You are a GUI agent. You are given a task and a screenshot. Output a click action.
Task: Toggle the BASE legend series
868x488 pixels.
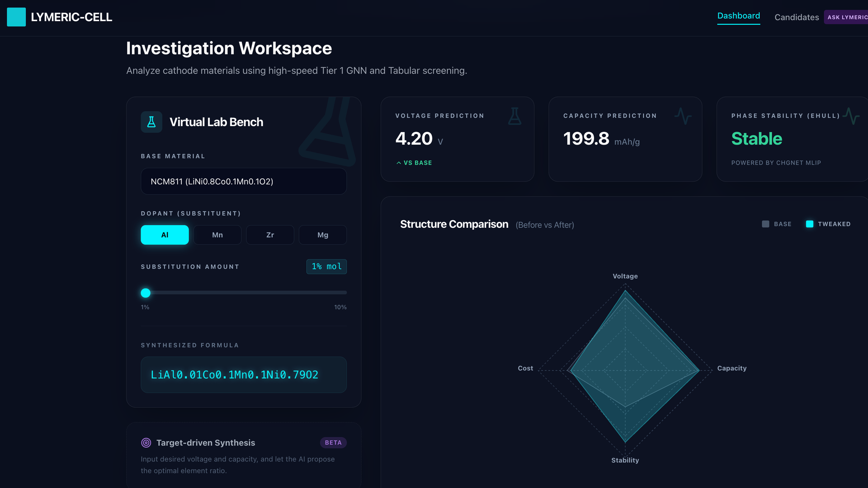pos(776,224)
